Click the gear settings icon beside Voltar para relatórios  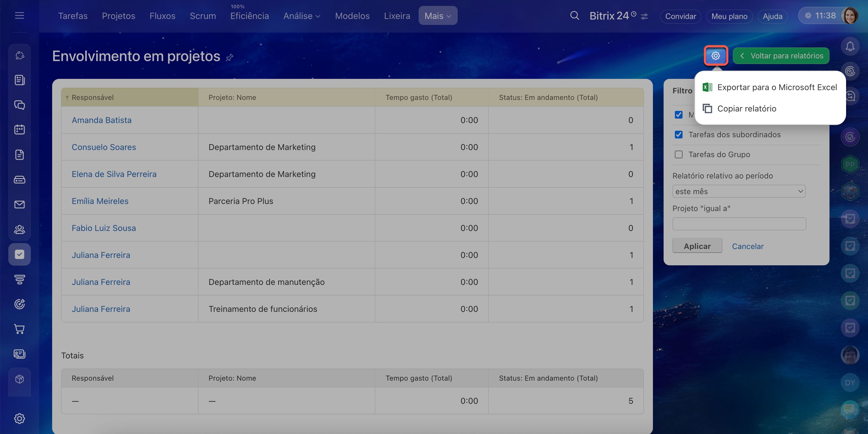[715, 56]
